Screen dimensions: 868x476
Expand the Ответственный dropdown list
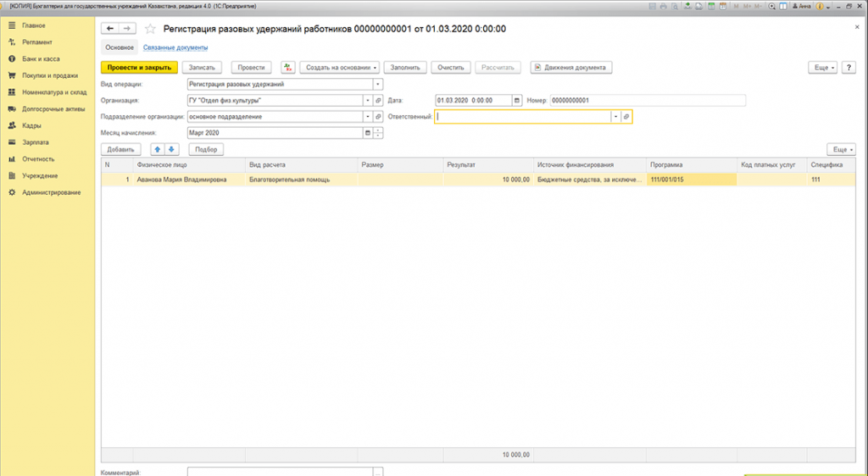coord(615,117)
